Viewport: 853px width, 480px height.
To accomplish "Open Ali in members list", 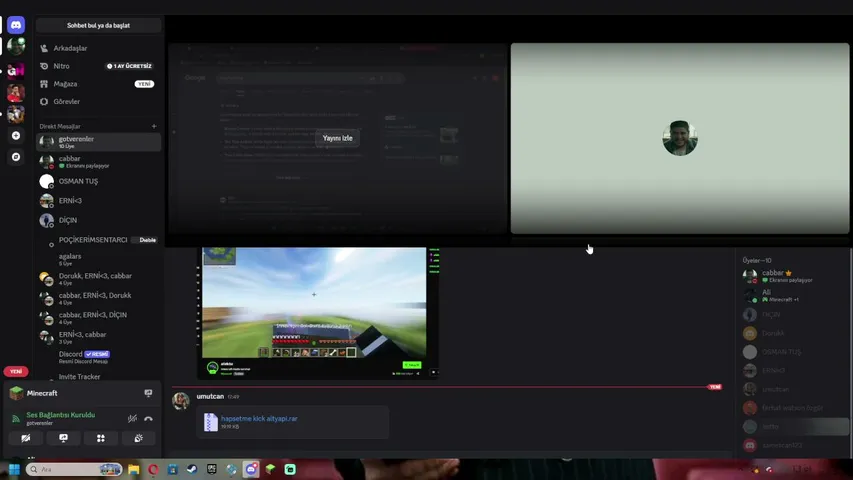I will [794, 296].
